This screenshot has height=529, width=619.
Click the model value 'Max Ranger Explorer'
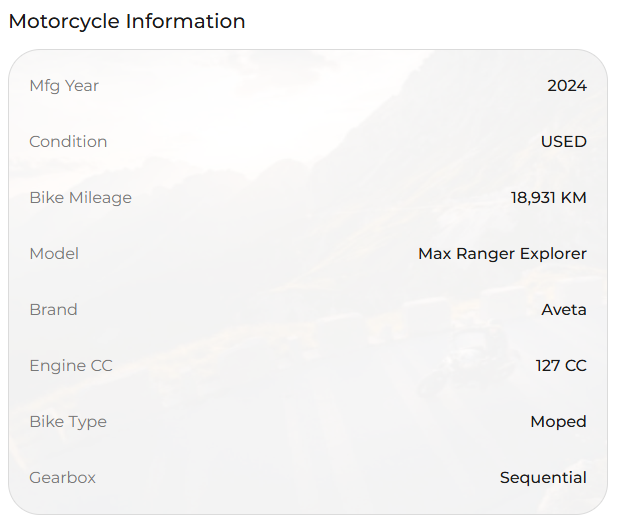coord(503,254)
